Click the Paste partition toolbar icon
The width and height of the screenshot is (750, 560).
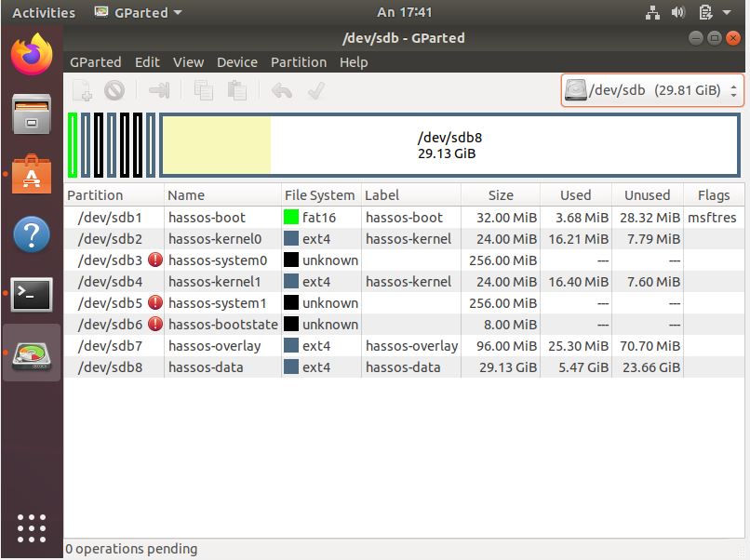point(236,90)
